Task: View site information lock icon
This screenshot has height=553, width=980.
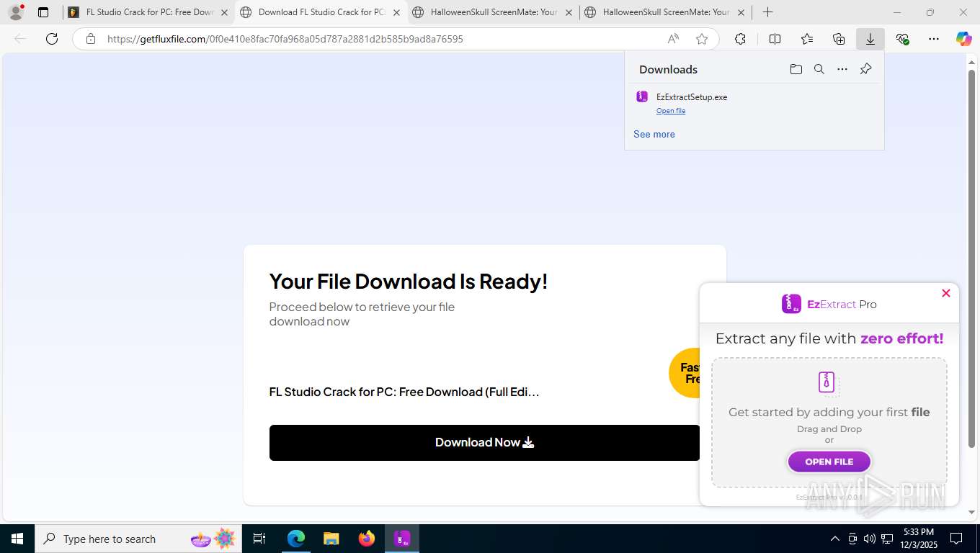Action: point(91,39)
